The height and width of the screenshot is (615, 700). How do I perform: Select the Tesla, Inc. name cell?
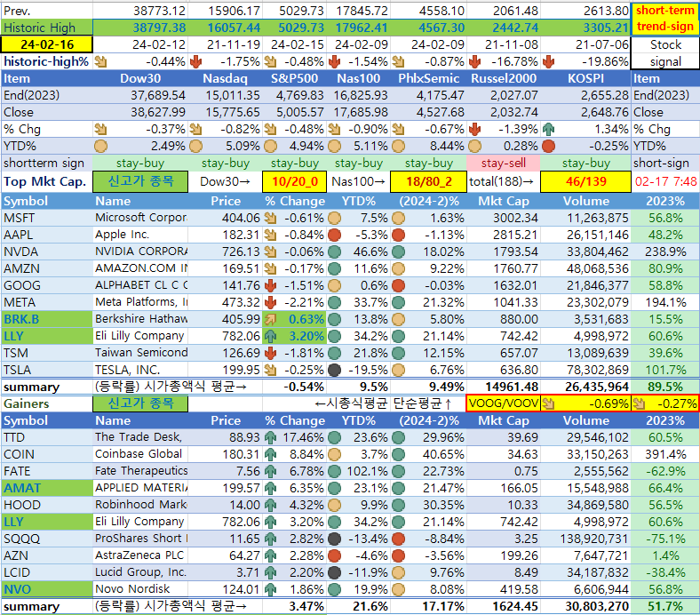[x=140, y=371]
